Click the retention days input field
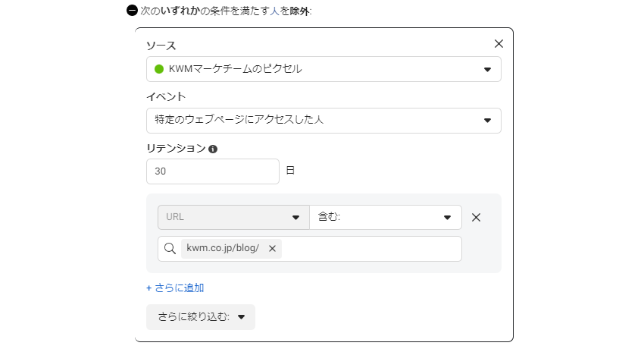The image size is (644, 349). [x=213, y=171]
